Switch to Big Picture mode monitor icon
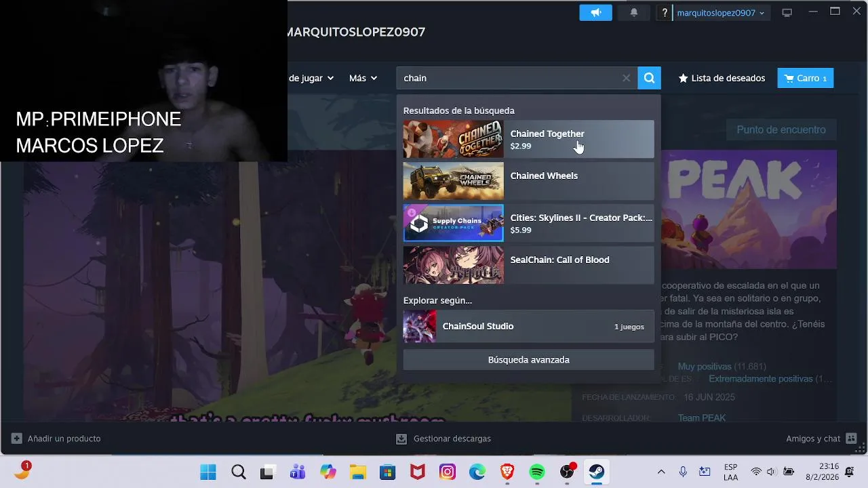868x488 pixels. pyautogui.click(x=787, y=13)
